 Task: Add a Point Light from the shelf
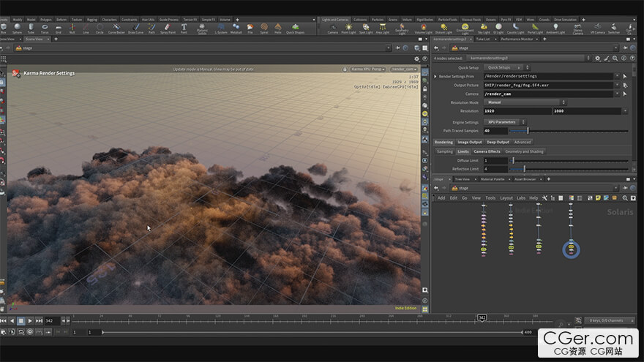[348, 28]
